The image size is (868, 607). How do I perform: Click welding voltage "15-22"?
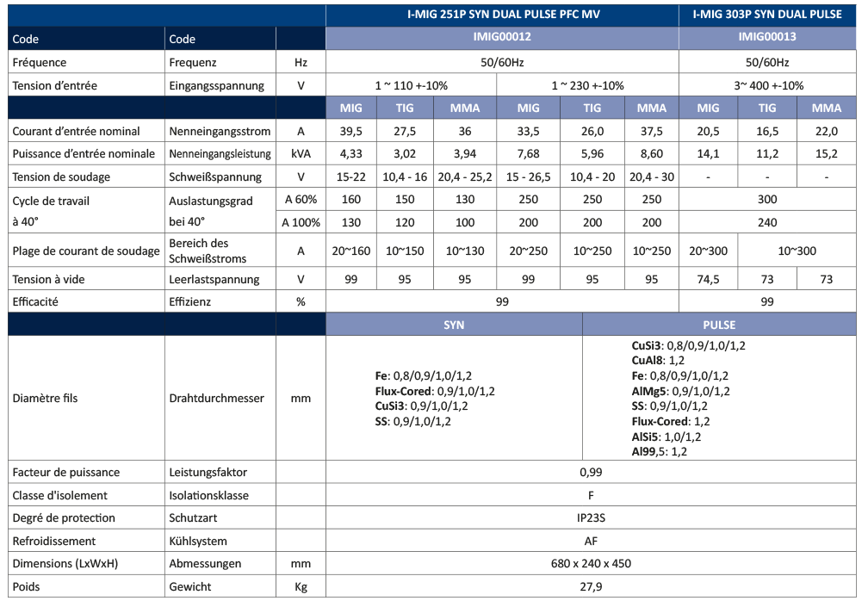tap(351, 177)
